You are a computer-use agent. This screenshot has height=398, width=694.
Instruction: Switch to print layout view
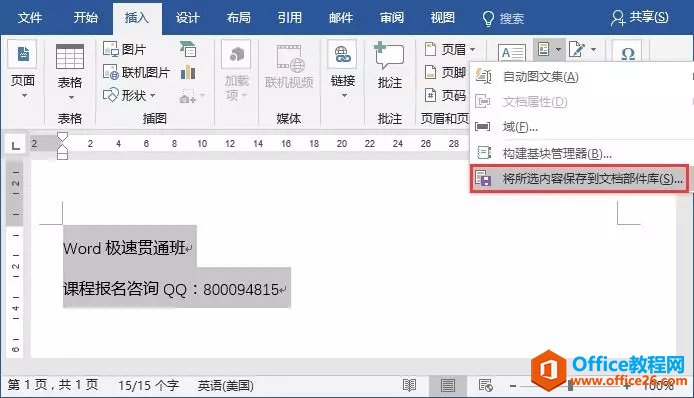pyautogui.click(x=447, y=386)
